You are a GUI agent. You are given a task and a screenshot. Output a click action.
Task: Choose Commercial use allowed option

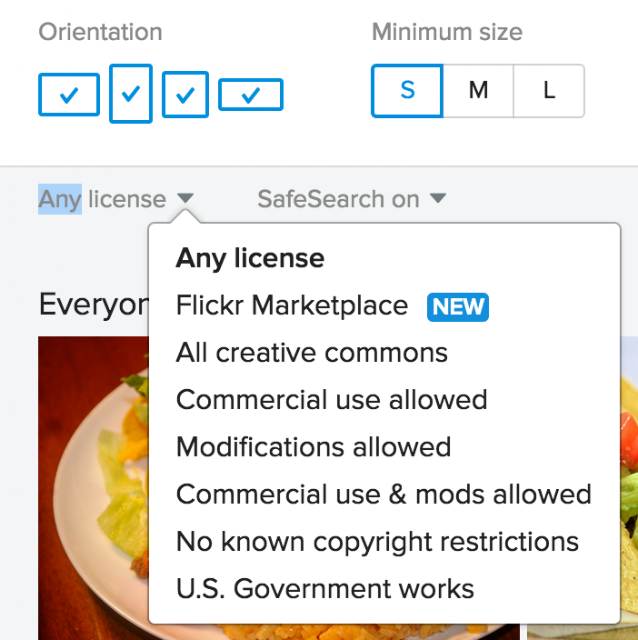point(332,400)
